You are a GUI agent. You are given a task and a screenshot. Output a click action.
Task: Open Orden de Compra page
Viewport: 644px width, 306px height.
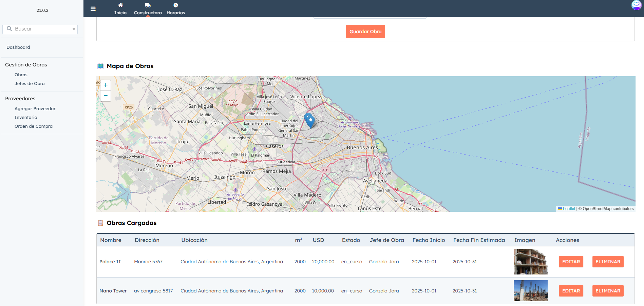point(34,126)
